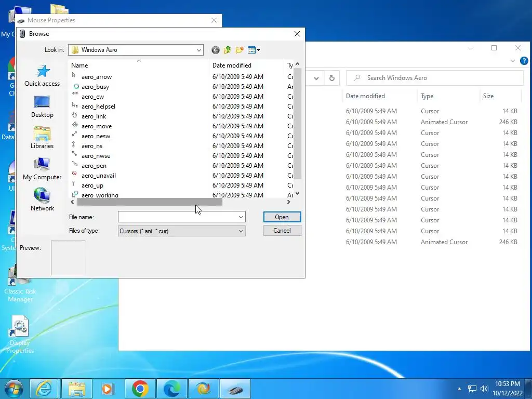Image resolution: width=532 pixels, height=399 pixels.
Task: Launch Google Chrome from the taskbar
Action: pyautogui.click(x=140, y=389)
